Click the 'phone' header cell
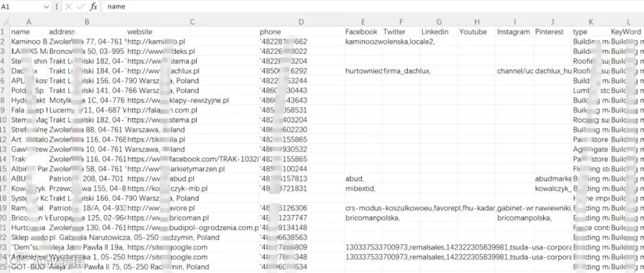The image size is (644, 273). point(301,32)
